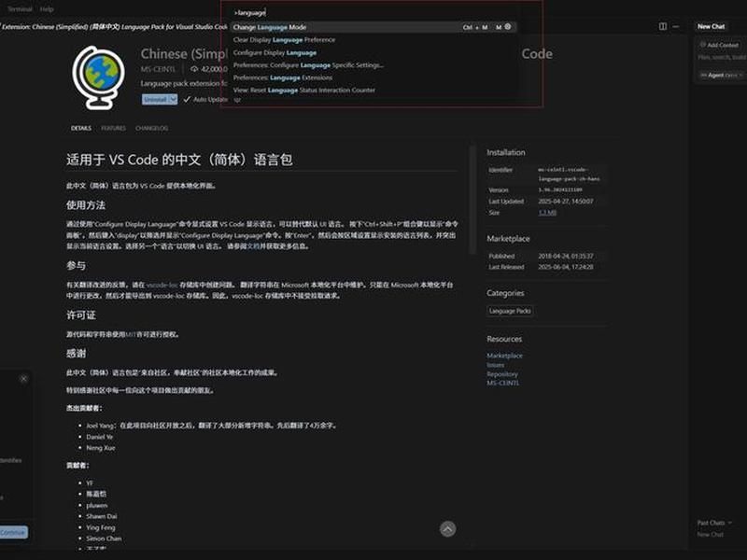Switch to the FEATURES tab
Image resolution: width=747 pixels, height=560 pixels.
tap(113, 128)
